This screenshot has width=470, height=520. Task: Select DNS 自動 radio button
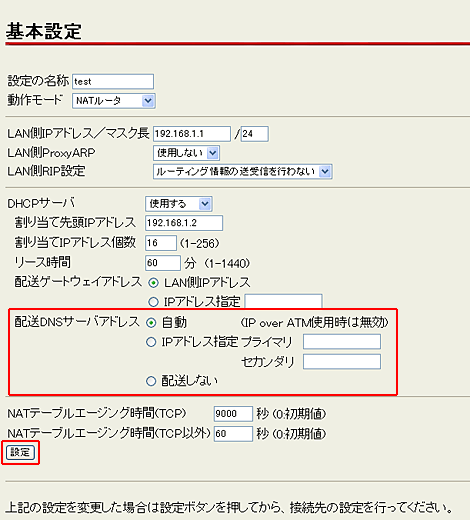pos(151,323)
